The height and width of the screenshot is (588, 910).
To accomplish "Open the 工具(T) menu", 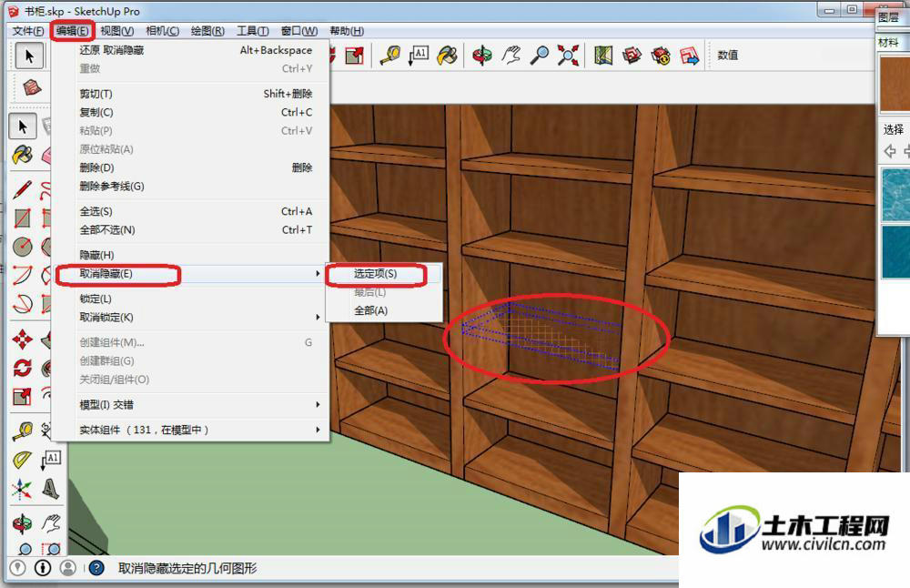I will click(252, 31).
